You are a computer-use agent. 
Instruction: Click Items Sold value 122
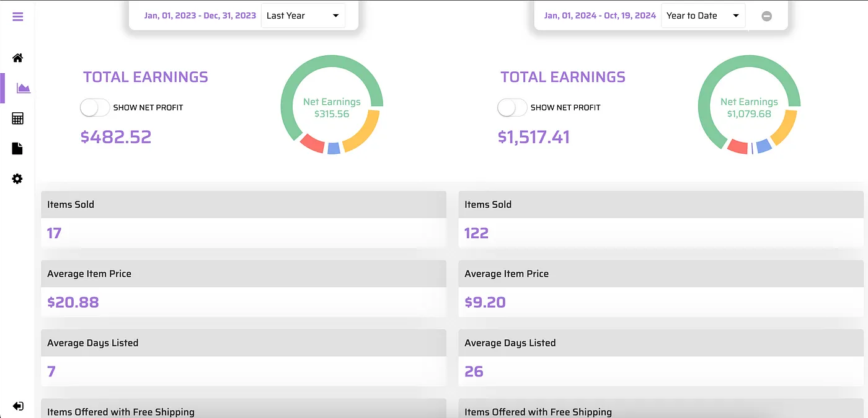tap(476, 233)
